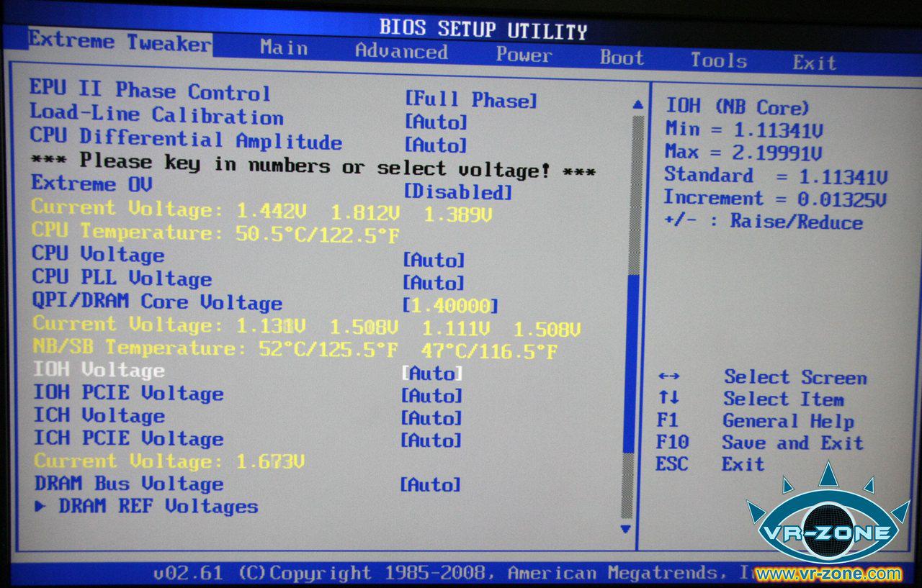Select the ICH Voltage item
This screenshot has height=588, width=922.
coord(99,416)
